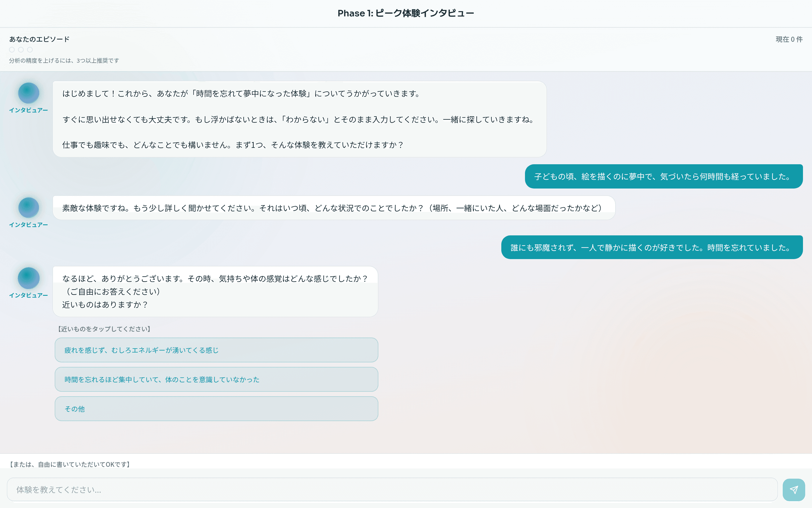Click the second episode progress circle

(x=21, y=50)
